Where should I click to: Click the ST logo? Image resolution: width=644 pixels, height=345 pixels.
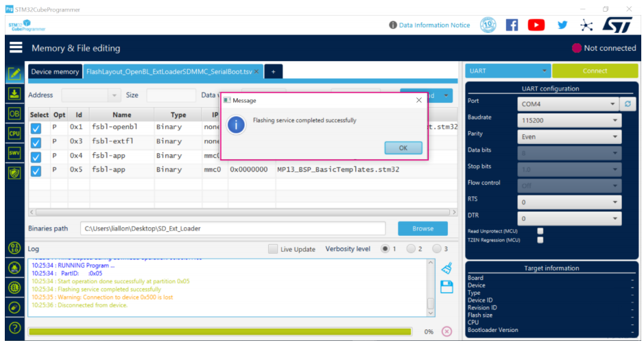pyautogui.click(x=618, y=25)
